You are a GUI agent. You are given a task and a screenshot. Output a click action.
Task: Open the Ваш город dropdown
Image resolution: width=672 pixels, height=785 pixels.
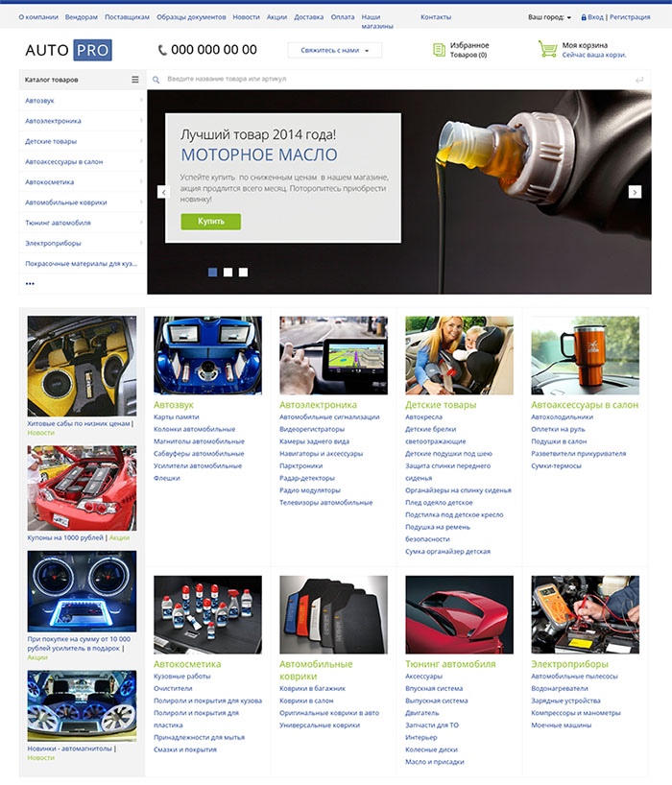click(550, 17)
